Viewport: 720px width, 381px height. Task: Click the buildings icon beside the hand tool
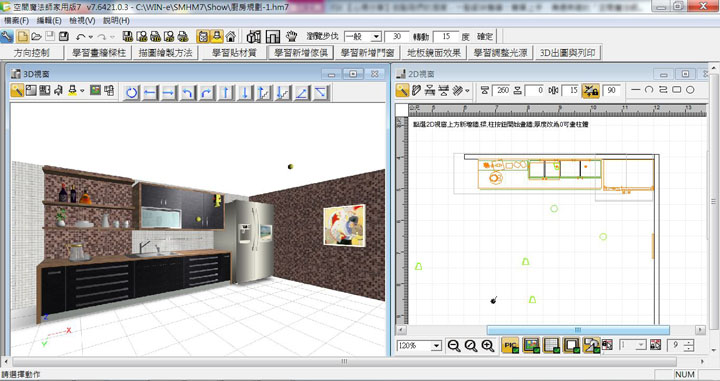(x=253, y=36)
